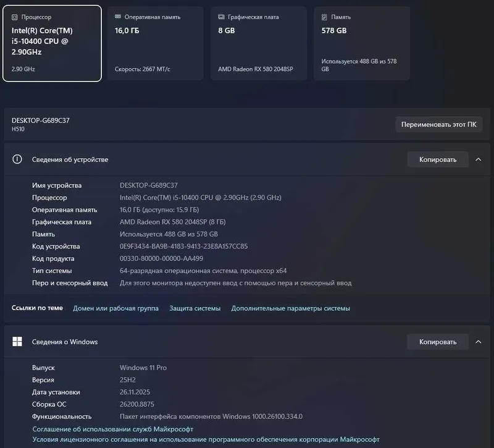Click the Сведения о Windows header
This screenshot has width=494, height=448.
(x=247, y=342)
